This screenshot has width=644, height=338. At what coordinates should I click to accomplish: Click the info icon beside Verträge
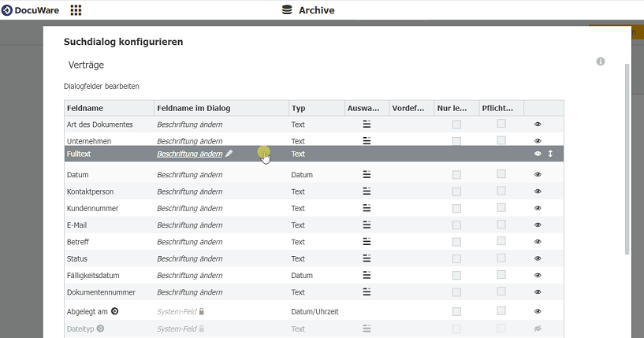click(x=601, y=61)
